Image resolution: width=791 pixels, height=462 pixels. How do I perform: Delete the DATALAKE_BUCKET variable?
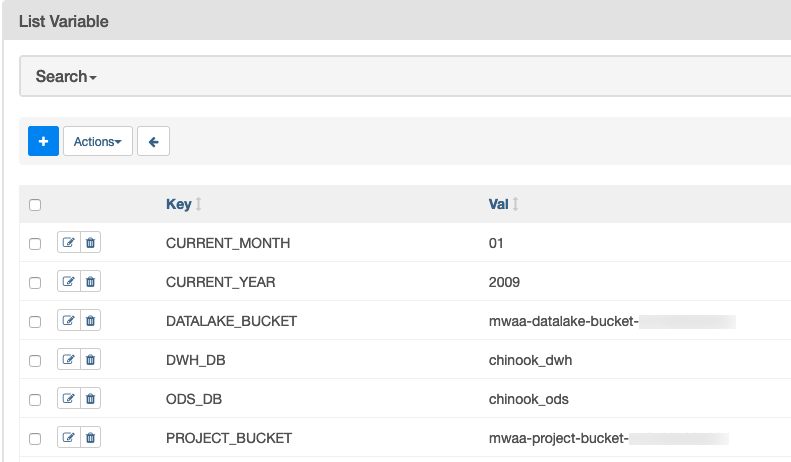(x=90, y=321)
